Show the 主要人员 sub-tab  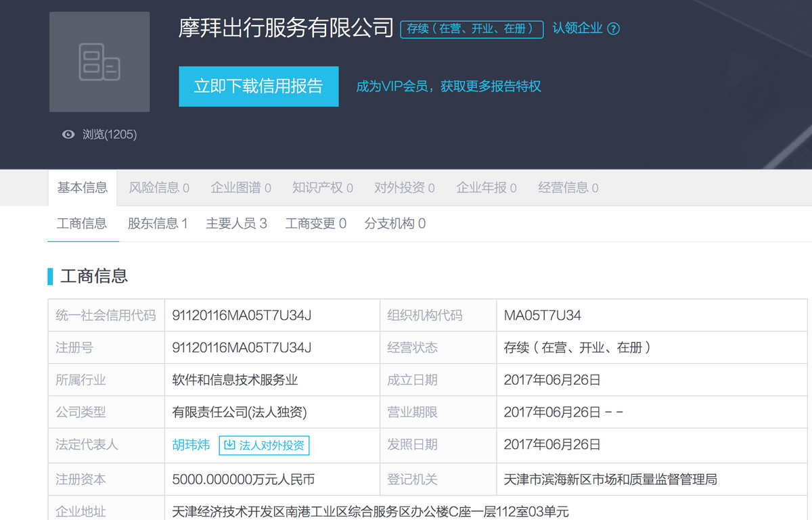coord(236,224)
